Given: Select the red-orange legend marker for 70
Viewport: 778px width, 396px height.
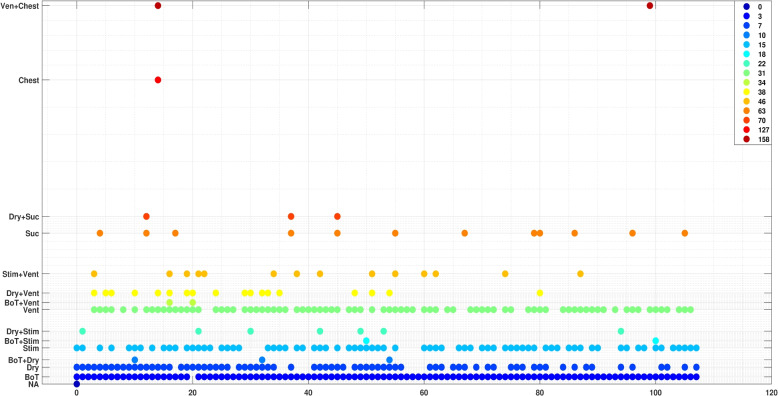Looking at the screenshot, I should point(746,120).
